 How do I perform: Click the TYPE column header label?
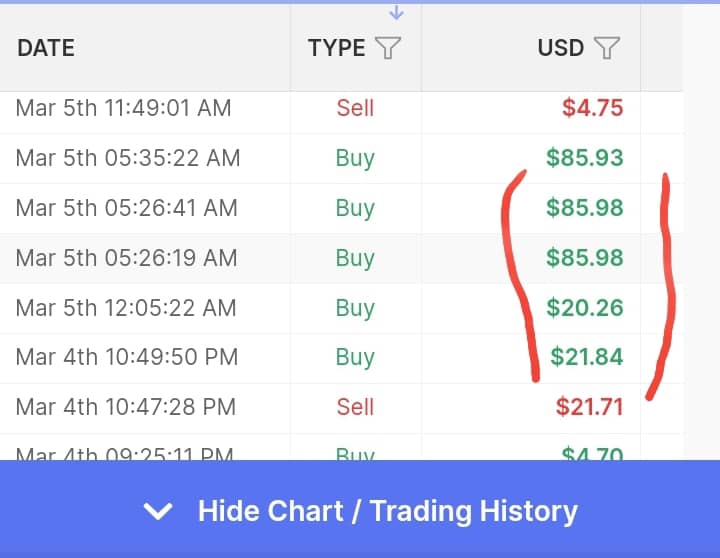click(x=337, y=48)
